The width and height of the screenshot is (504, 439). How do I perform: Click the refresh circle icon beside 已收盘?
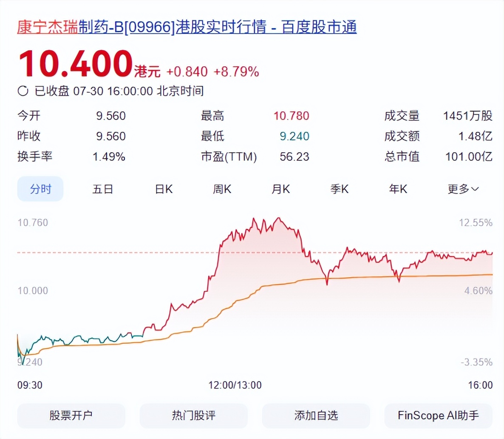(x=23, y=91)
